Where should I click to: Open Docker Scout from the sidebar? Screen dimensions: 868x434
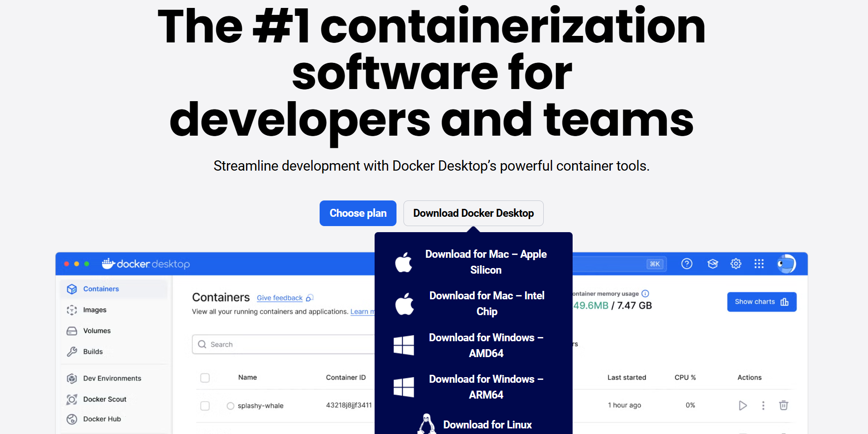[x=105, y=399]
